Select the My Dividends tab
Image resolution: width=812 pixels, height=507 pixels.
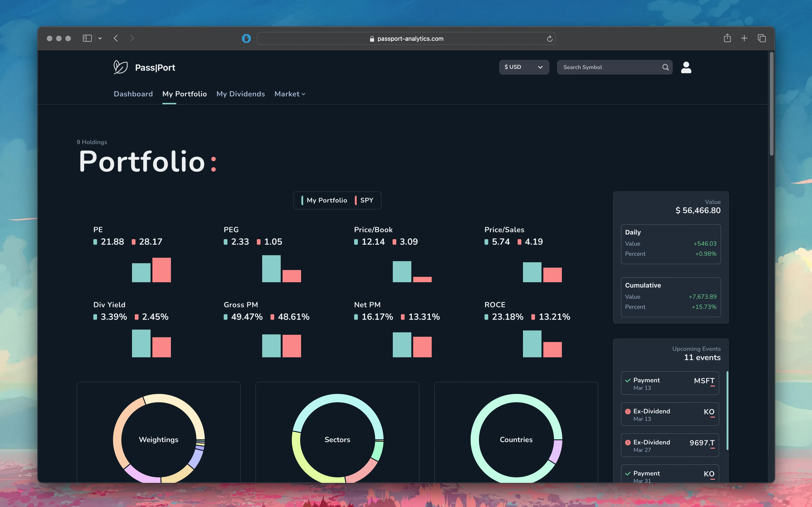240,93
